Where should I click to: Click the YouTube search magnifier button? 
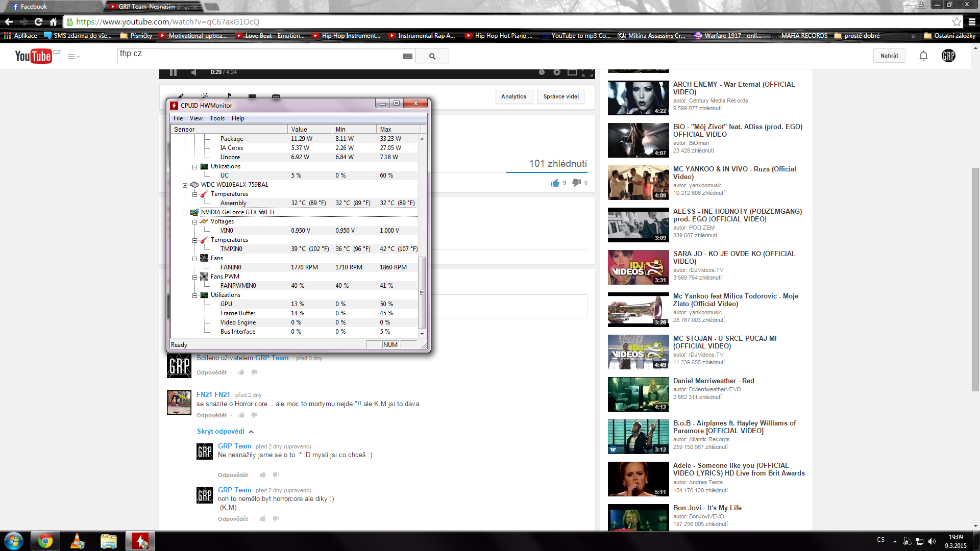tap(432, 56)
